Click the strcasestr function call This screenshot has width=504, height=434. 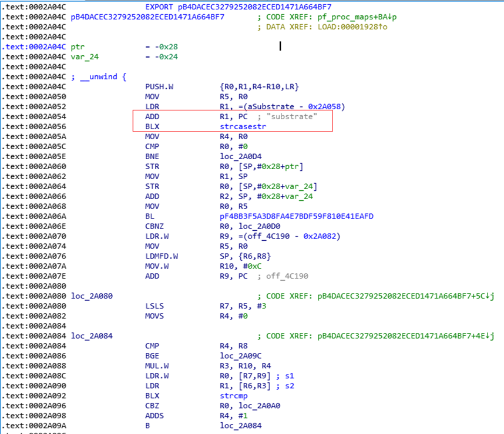point(243,127)
